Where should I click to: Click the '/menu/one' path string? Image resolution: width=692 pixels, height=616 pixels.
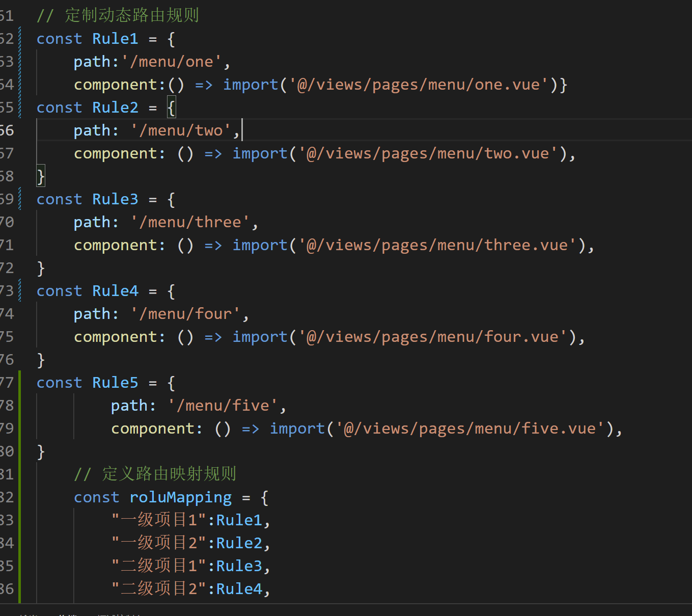pyautogui.click(x=172, y=62)
